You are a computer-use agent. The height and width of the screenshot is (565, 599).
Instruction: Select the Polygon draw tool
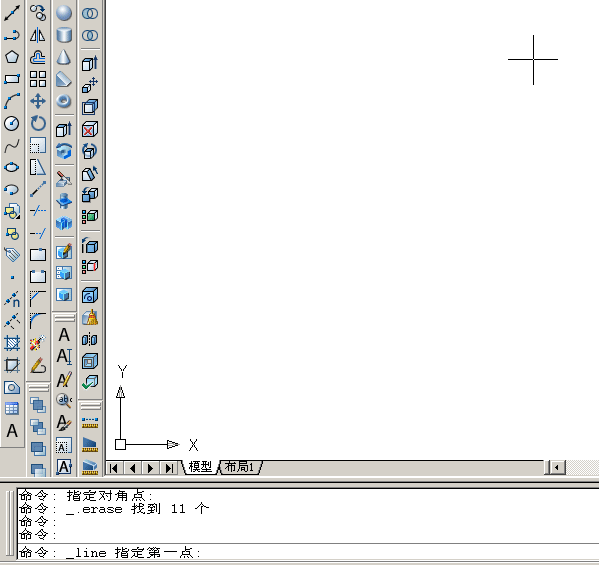coord(12,57)
